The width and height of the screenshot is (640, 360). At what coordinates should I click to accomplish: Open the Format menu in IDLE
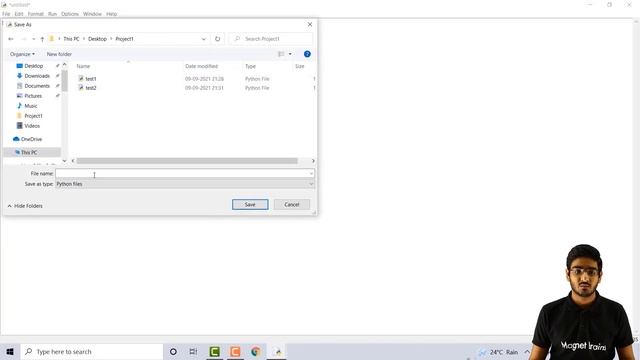[36, 14]
